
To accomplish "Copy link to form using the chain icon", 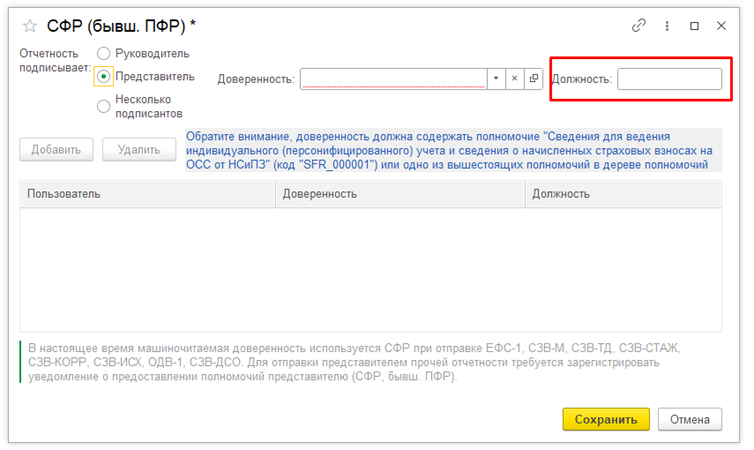I will 640,25.
